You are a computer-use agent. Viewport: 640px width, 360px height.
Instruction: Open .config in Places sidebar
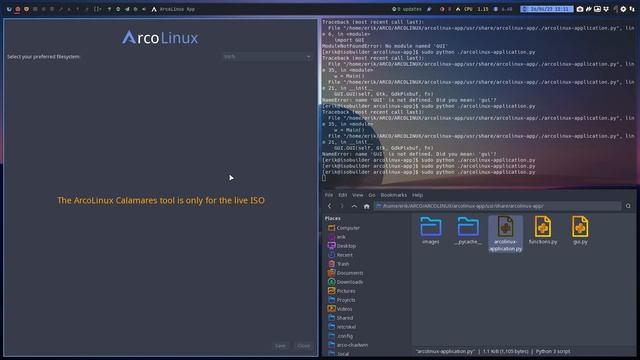340,336
